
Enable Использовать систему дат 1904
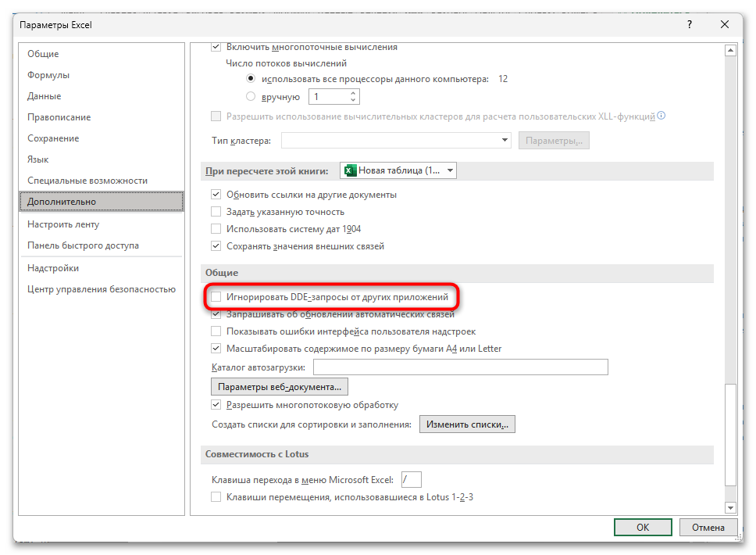tap(216, 229)
